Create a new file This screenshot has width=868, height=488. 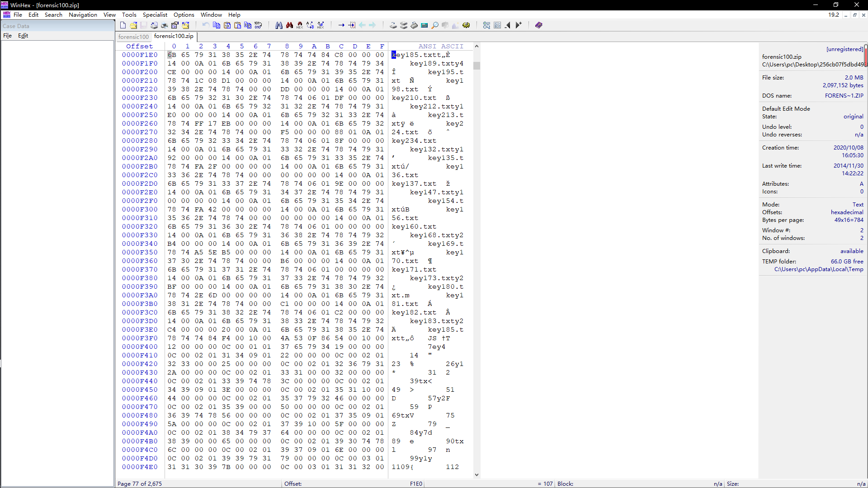123,25
